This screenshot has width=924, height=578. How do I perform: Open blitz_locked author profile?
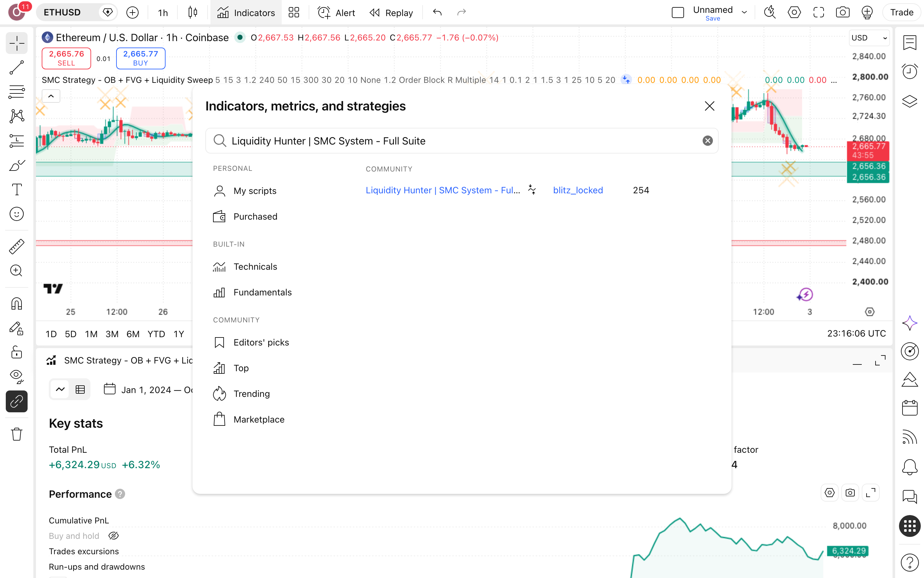coord(578,190)
